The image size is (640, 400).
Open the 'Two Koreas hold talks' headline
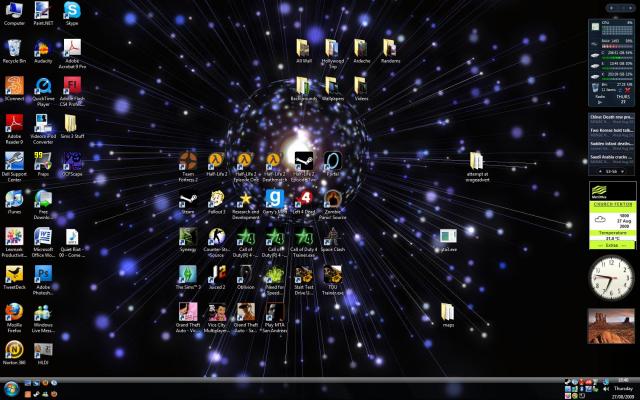coord(611,132)
